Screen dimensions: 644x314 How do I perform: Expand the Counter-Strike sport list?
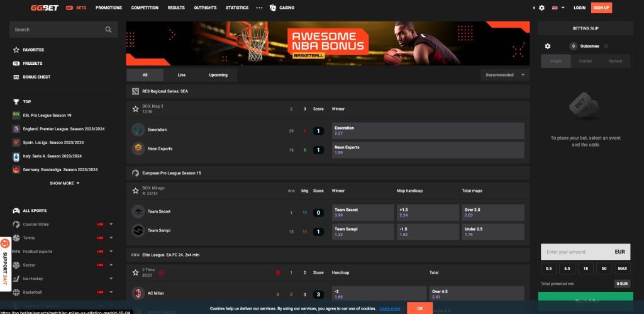tap(111, 224)
